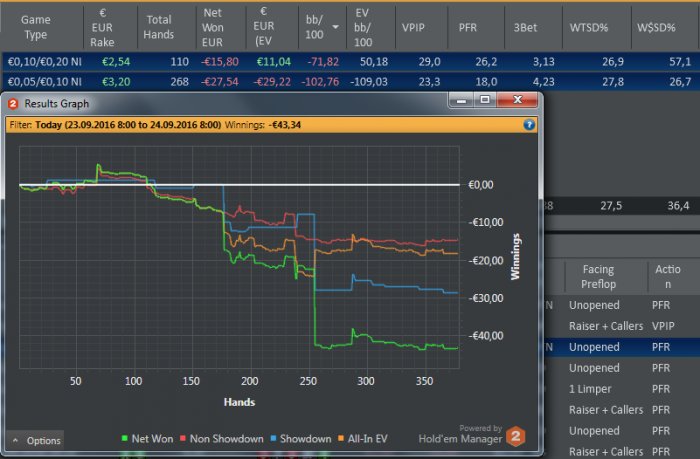Click the -102,76 bb/100 cell
Screen dimensions: 700x459
click(320, 82)
